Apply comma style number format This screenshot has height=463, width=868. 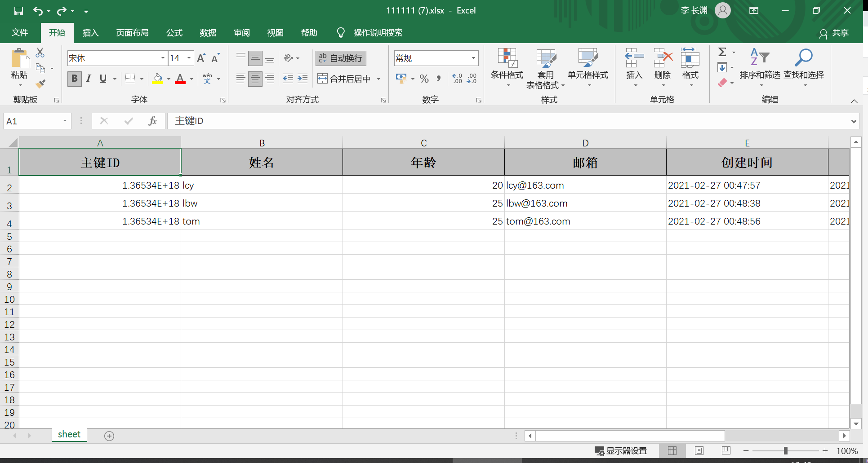tap(439, 79)
